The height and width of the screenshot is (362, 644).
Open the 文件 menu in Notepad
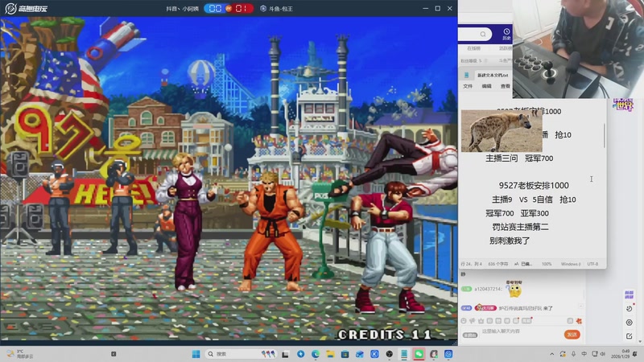click(x=468, y=86)
